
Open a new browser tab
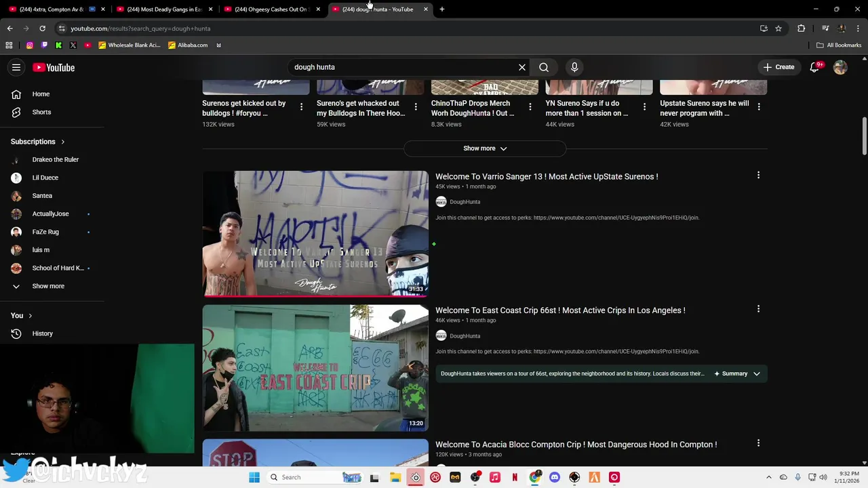pyautogui.click(x=442, y=9)
